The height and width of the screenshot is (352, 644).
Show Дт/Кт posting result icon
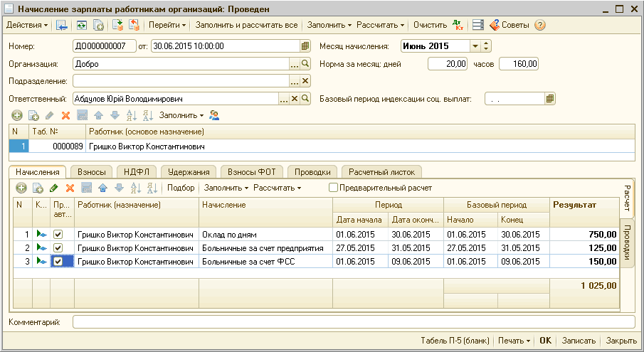[x=458, y=25]
